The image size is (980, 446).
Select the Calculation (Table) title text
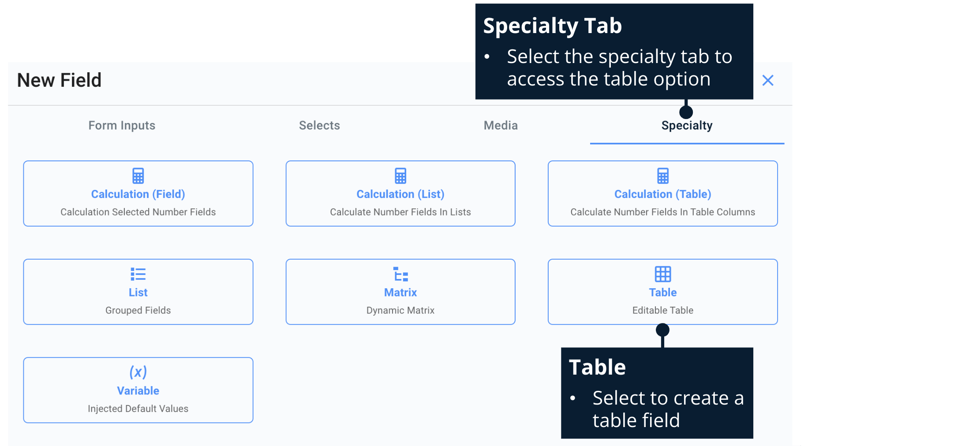[x=662, y=194]
